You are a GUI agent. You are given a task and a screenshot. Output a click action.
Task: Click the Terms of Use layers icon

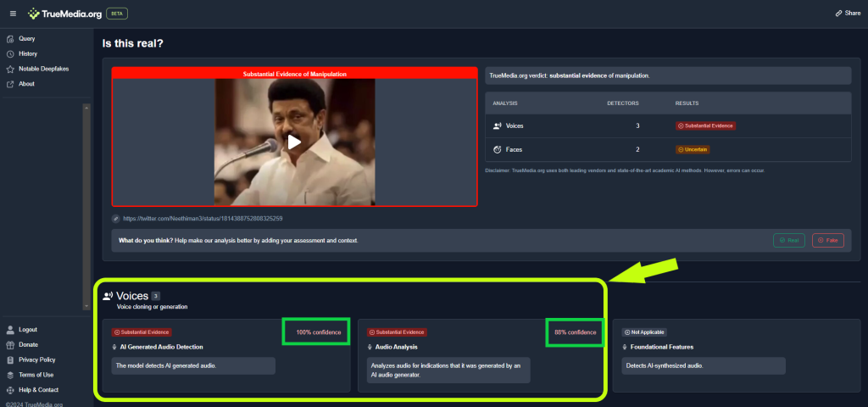tap(10, 375)
